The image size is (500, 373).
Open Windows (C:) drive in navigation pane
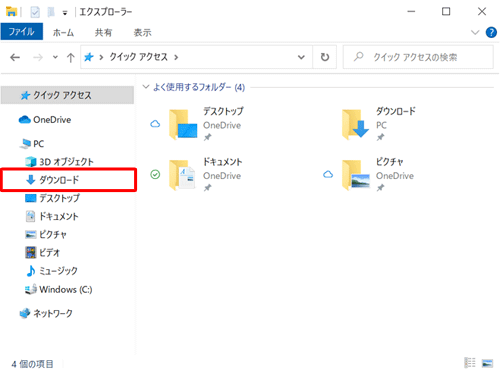pos(59,289)
